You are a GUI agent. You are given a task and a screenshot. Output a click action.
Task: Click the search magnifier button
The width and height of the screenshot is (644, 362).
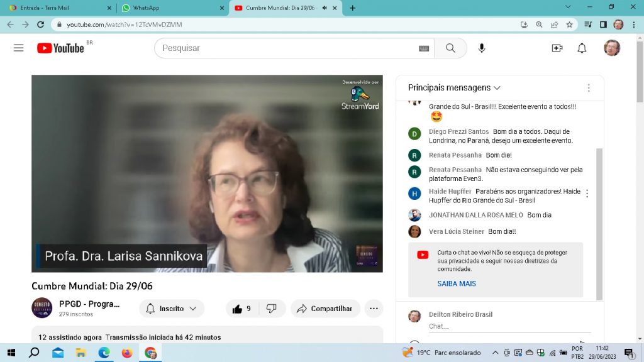450,48
